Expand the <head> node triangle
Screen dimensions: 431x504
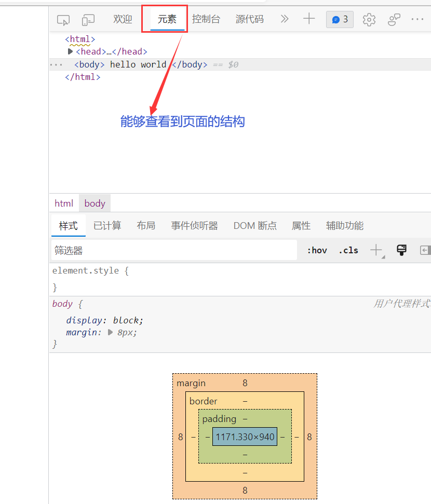(70, 51)
